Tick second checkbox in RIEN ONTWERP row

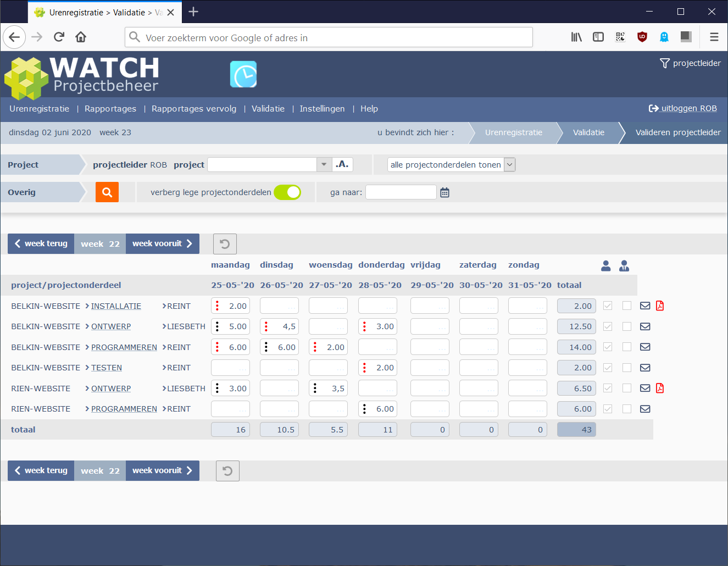627,388
